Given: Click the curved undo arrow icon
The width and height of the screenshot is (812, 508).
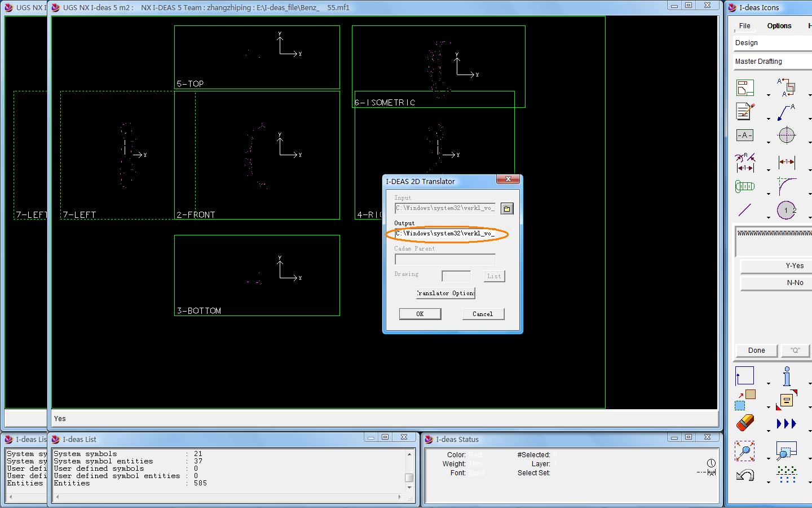Looking at the screenshot, I should (x=745, y=475).
